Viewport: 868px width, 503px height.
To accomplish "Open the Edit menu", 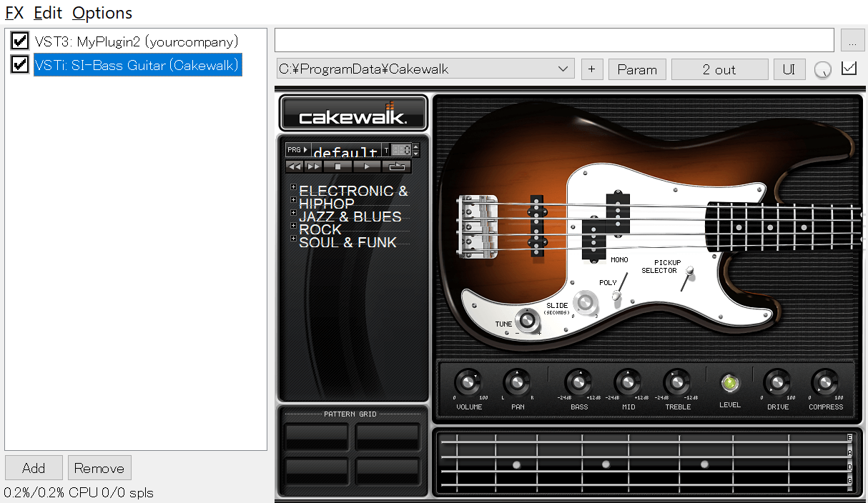I will (48, 12).
